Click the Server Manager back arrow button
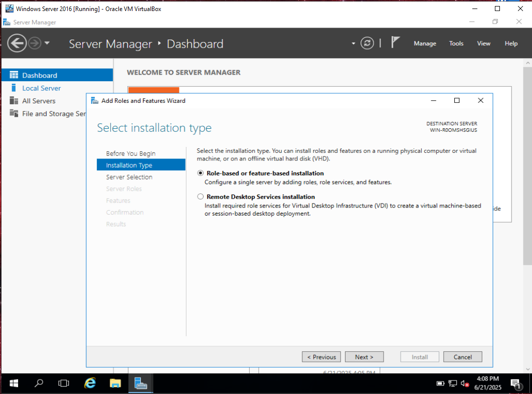Viewport: 532px width, 394px height. point(17,44)
